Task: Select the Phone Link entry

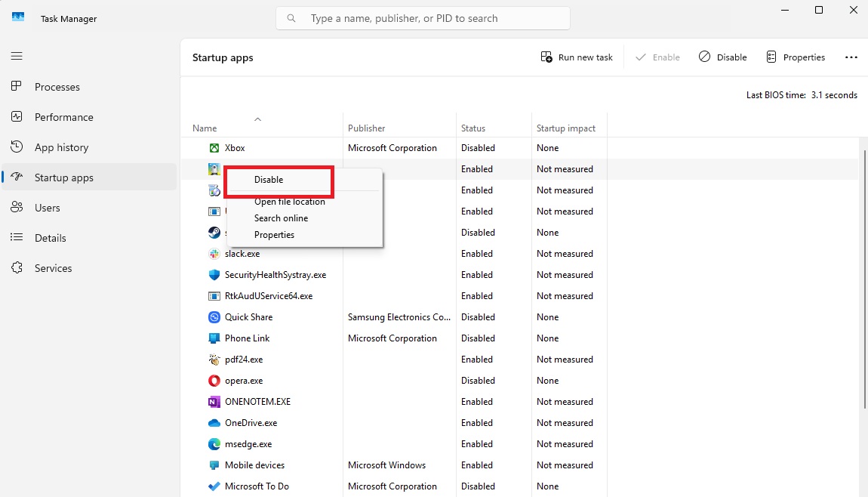Action: [247, 338]
